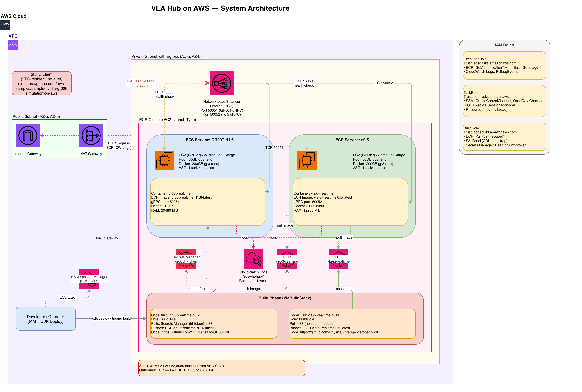Click the 'ECS Service: π0.5' title
The height and width of the screenshot is (392, 582).
click(352, 140)
